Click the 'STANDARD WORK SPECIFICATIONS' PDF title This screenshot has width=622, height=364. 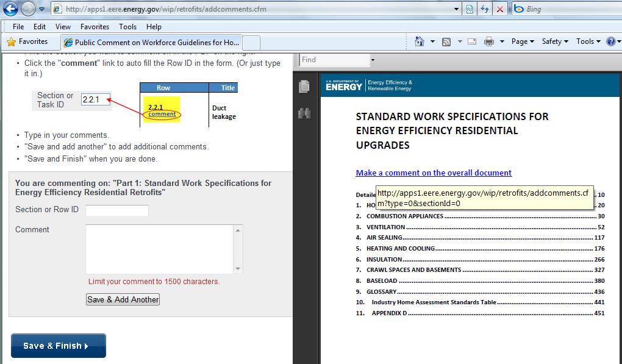pos(452,131)
